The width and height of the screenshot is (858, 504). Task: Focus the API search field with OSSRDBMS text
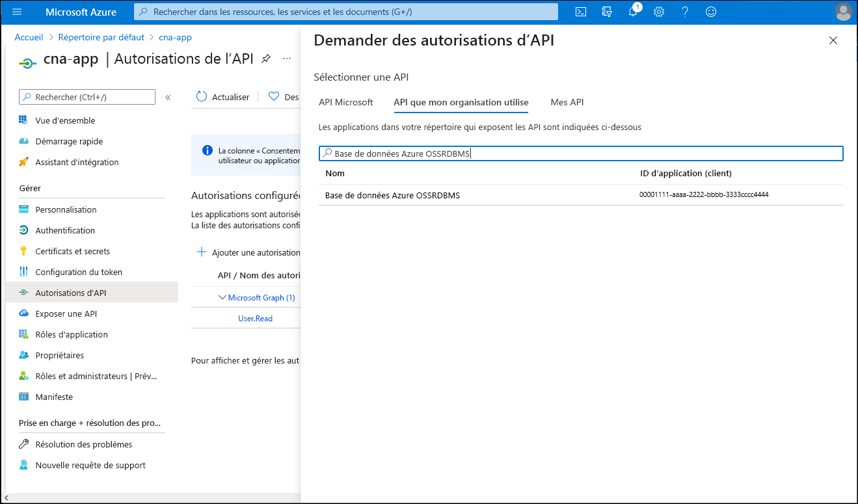[581, 153]
